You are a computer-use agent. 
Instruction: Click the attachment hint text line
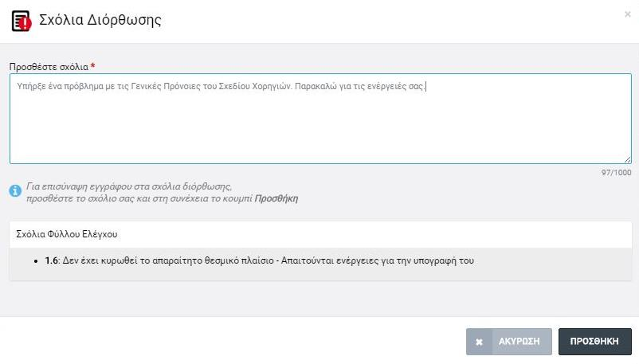point(129,186)
